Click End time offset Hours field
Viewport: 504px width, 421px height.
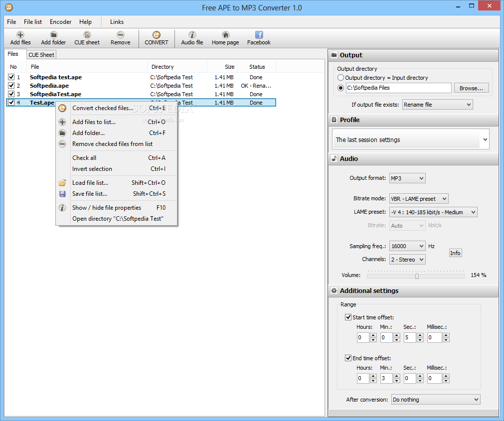click(x=363, y=378)
